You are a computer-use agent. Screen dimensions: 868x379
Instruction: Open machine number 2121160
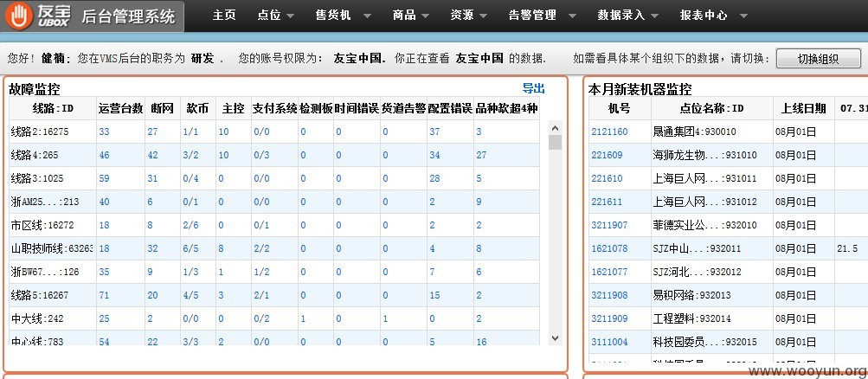tap(609, 132)
